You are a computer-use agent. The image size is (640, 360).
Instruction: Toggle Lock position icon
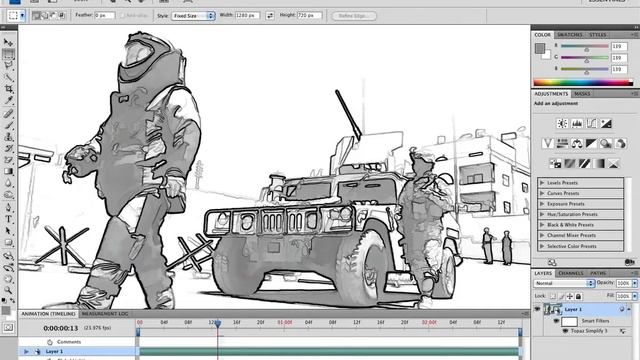[570, 296]
